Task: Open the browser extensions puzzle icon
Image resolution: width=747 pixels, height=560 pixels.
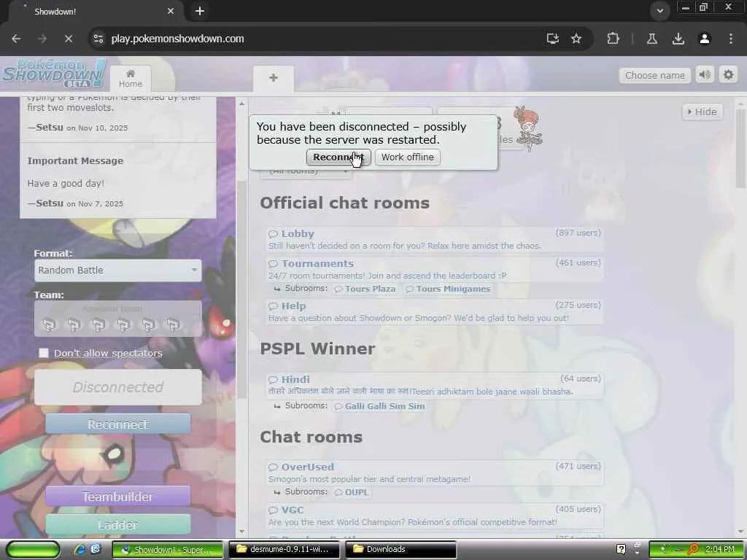Action: coord(613,39)
